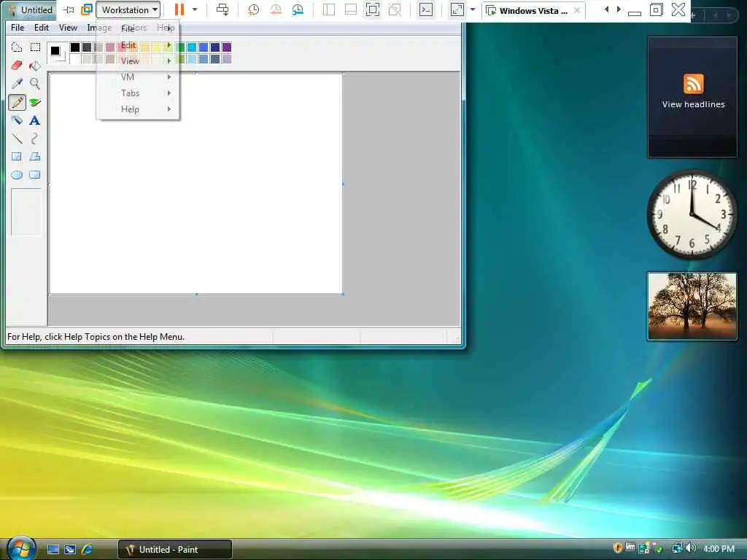Select the Polygon shape tool
This screenshot has height=560, width=747.
(x=35, y=157)
